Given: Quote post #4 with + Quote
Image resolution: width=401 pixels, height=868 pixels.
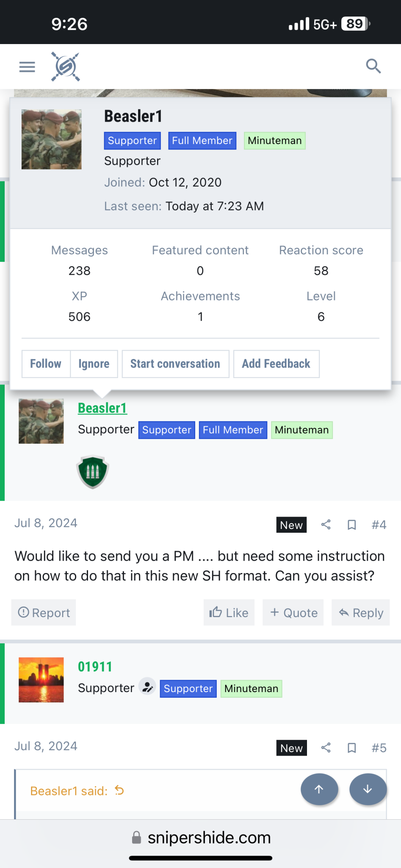Looking at the screenshot, I should pos(293,612).
